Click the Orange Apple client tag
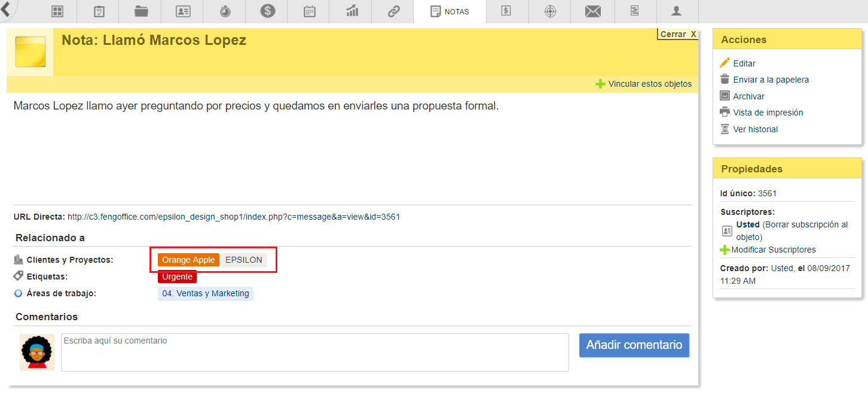 (188, 260)
